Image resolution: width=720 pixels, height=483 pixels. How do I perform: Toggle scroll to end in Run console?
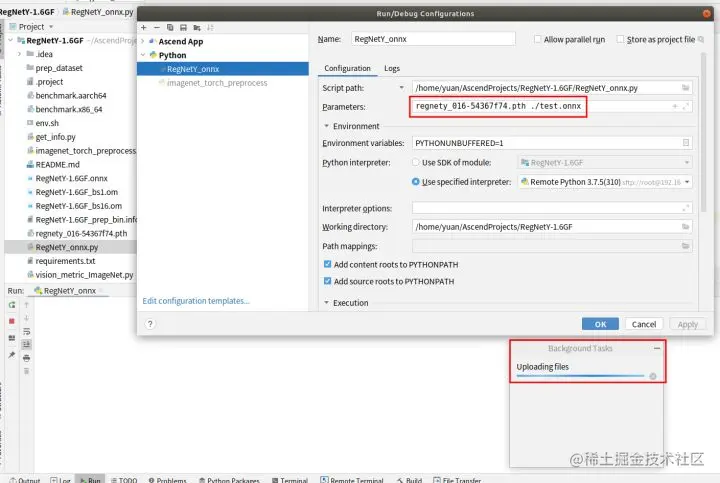coord(27,344)
